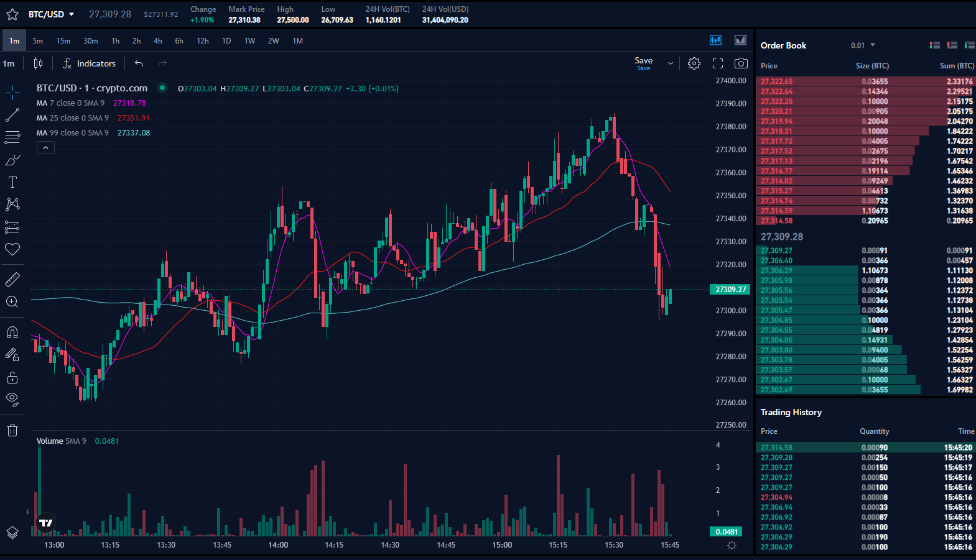Switch to the candlestick chart view icon
This screenshot has height=560, width=976.
716,40
